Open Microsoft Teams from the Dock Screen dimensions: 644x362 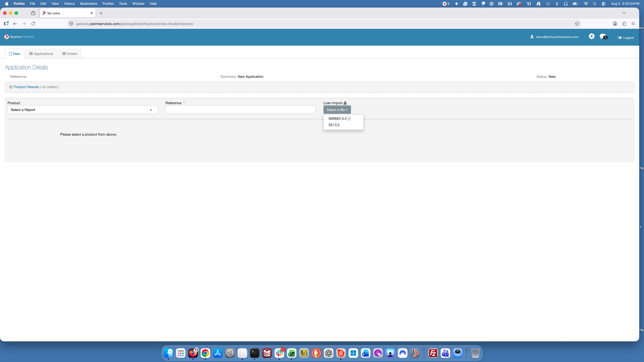tap(445, 353)
